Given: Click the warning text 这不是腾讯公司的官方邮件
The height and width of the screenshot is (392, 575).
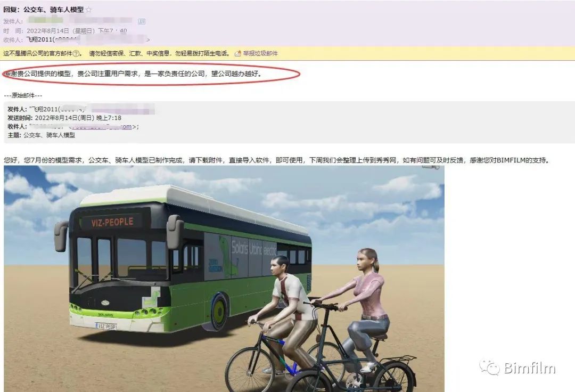Looking at the screenshot, I should click(38, 54).
